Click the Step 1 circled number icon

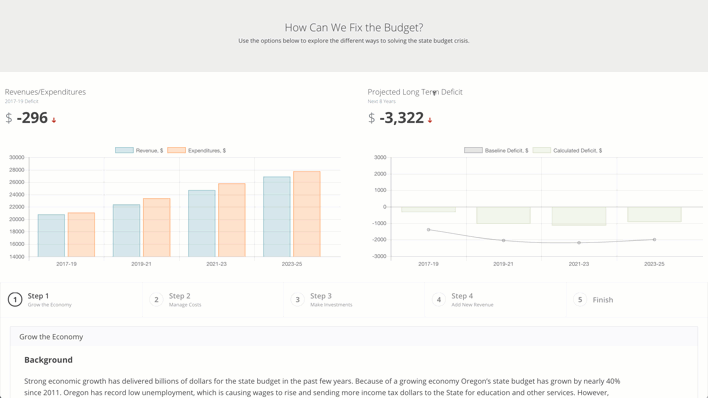pyautogui.click(x=15, y=300)
